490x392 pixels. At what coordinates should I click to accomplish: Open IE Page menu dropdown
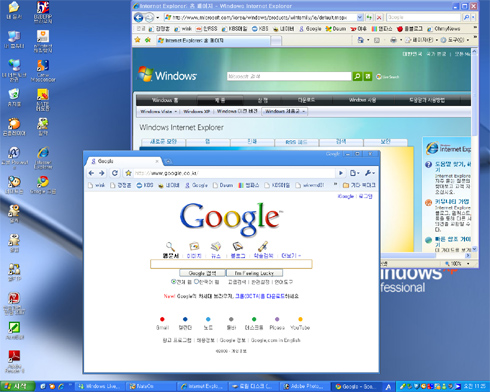click(x=421, y=40)
